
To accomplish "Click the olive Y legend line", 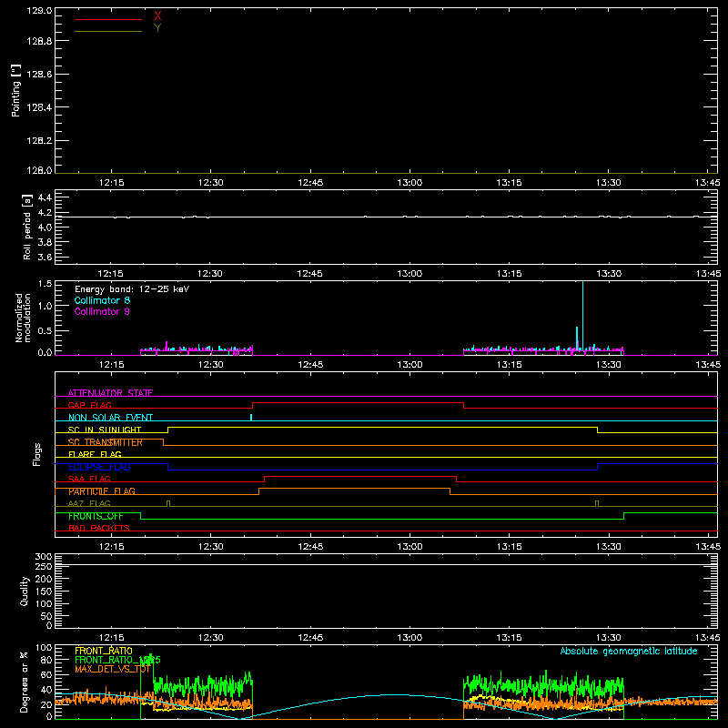I will [x=108, y=31].
